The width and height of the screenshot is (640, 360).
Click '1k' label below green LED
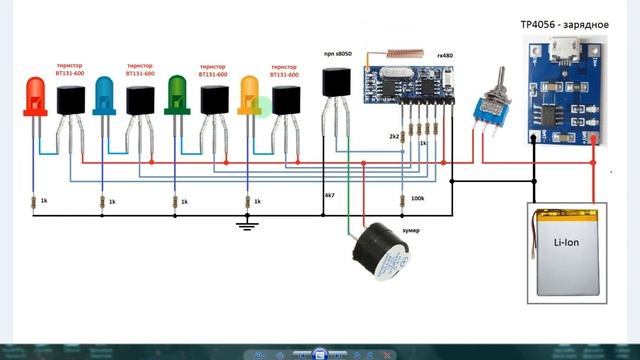tap(184, 202)
